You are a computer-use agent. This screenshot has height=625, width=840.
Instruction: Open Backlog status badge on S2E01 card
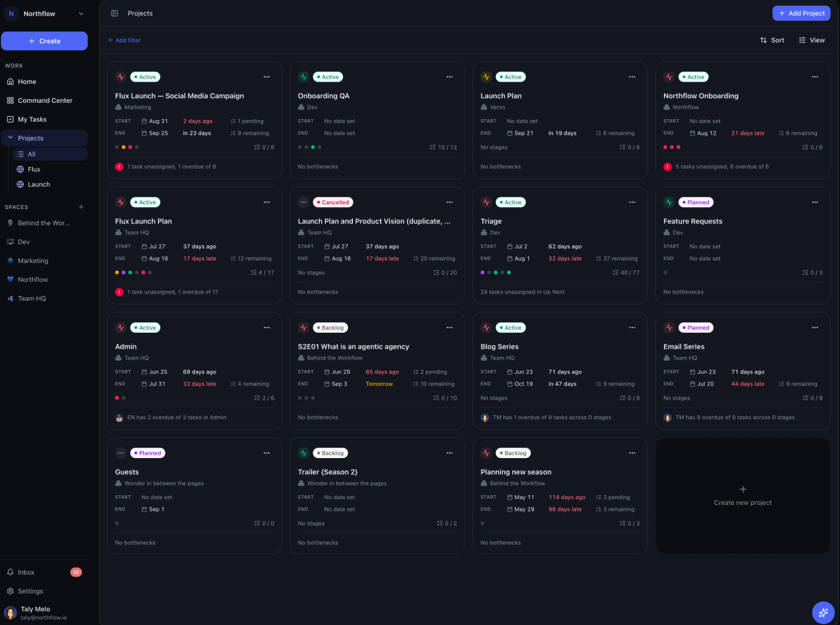click(330, 327)
